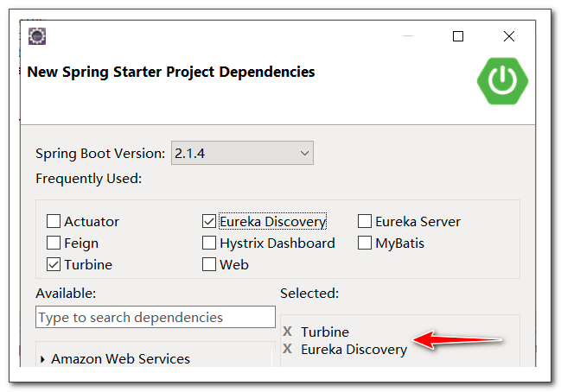Viewport: 561px width, 392px height.
Task: Minimize the dependencies dialog window
Action: [408, 36]
